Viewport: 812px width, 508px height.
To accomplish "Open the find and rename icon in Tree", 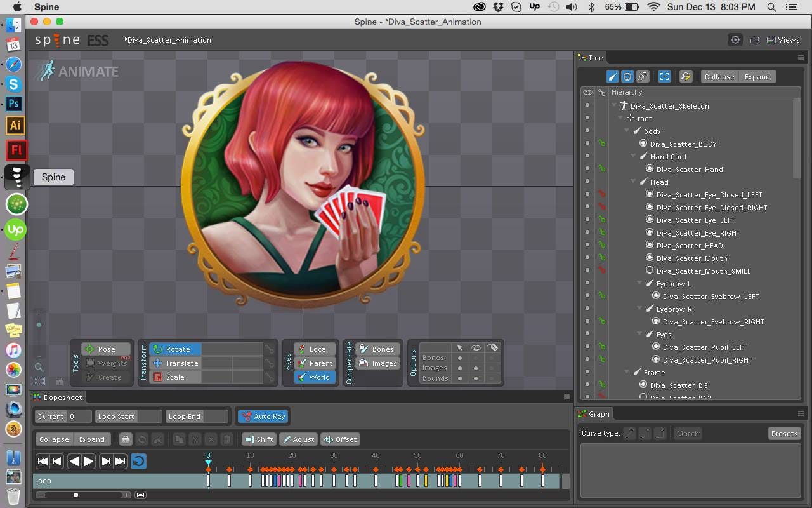I will [686, 76].
